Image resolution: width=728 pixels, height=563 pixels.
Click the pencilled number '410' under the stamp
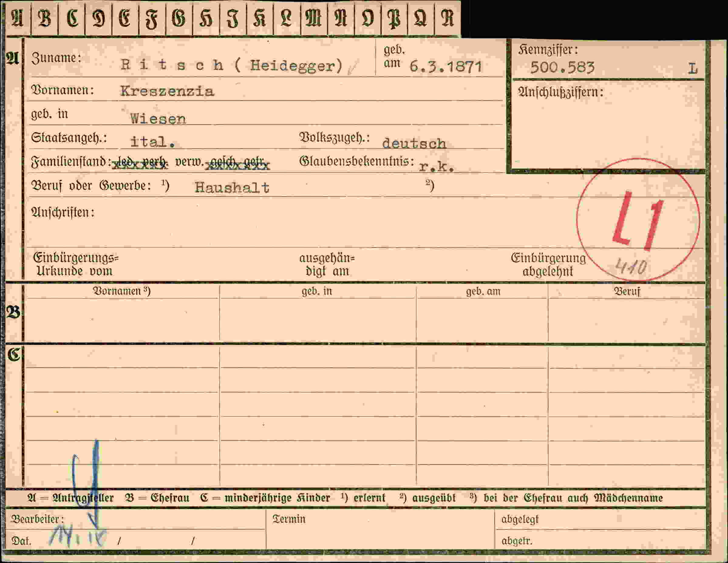click(x=631, y=267)
